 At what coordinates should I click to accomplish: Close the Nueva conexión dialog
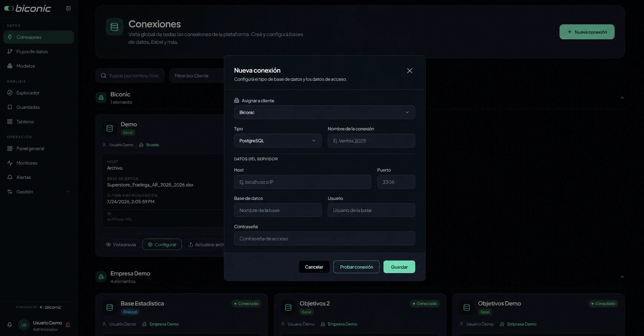coord(409,71)
